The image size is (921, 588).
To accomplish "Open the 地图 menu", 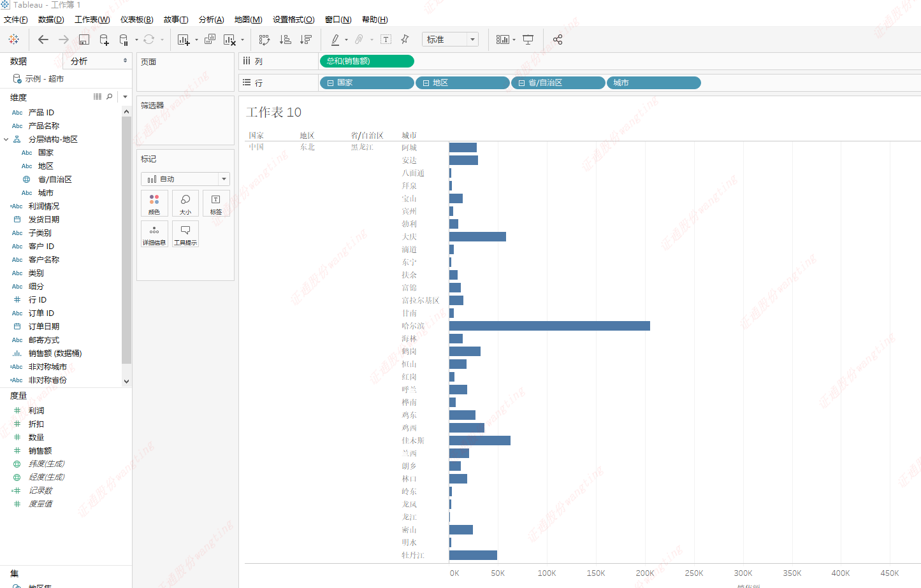I will (x=249, y=20).
